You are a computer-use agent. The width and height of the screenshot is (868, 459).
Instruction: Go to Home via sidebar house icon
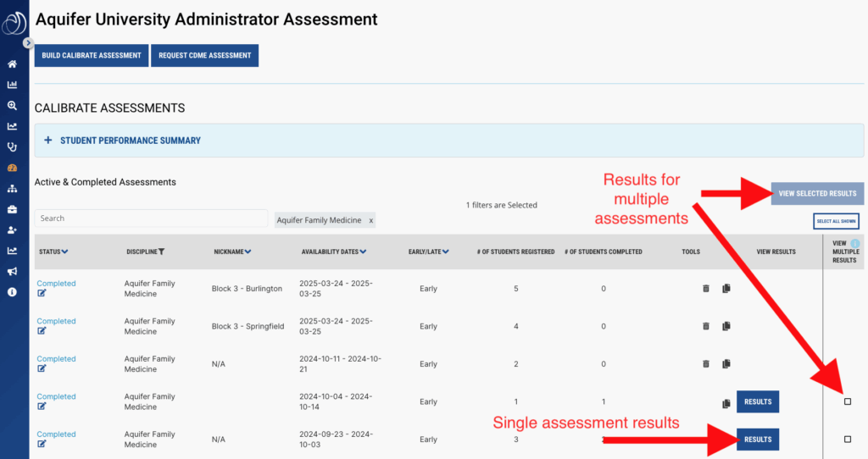(12, 64)
